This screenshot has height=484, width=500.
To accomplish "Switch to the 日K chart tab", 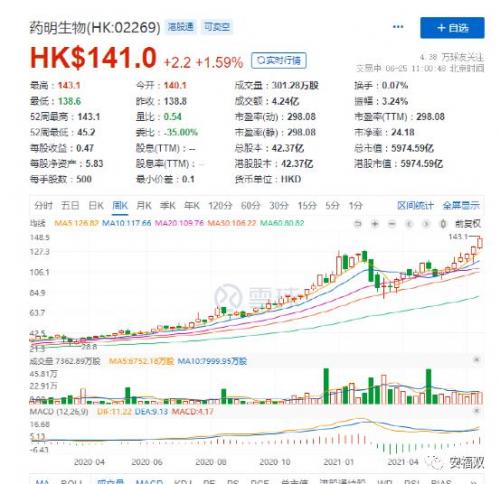I will click(x=96, y=205).
